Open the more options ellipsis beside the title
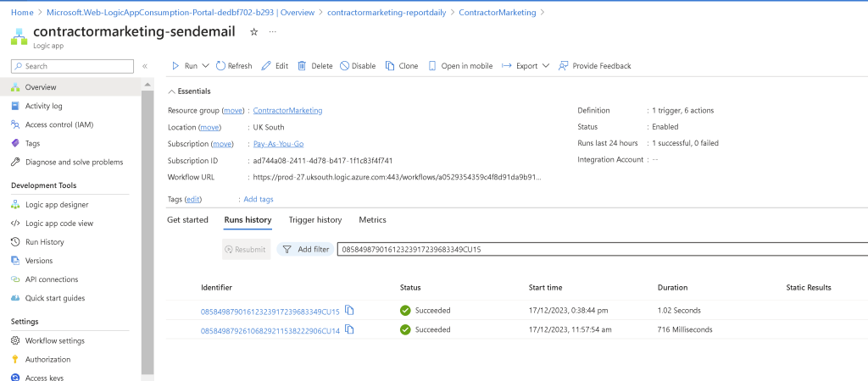The image size is (868, 381). (x=272, y=32)
